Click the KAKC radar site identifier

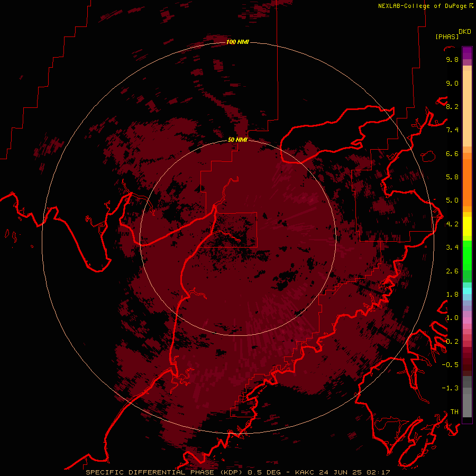(x=305, y=472)
